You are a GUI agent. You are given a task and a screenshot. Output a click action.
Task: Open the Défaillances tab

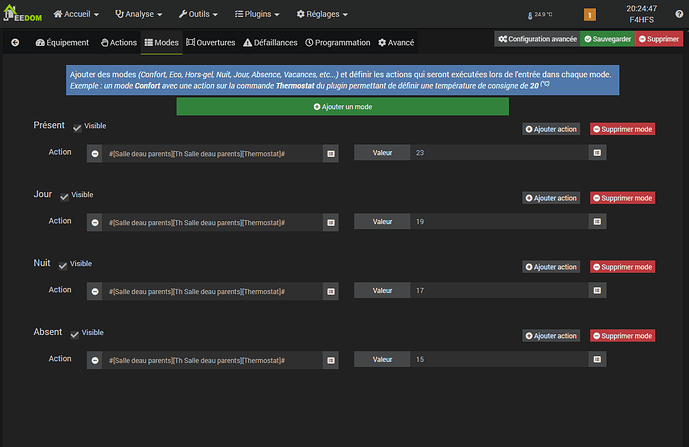click(x=270, y=43)
